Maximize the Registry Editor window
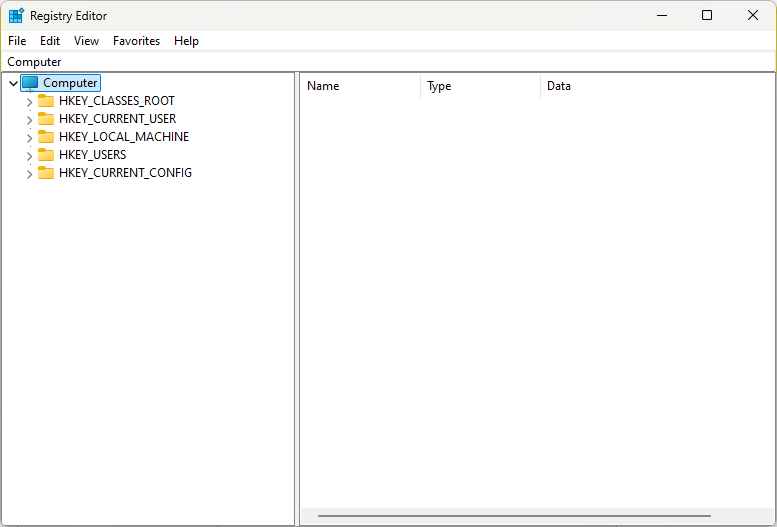 point(707,15)
